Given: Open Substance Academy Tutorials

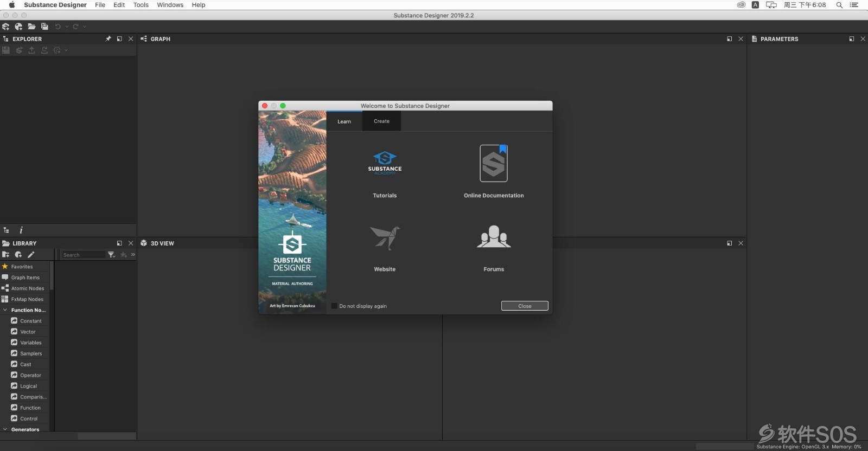Looking at the screenshot, I should point(385,173).
